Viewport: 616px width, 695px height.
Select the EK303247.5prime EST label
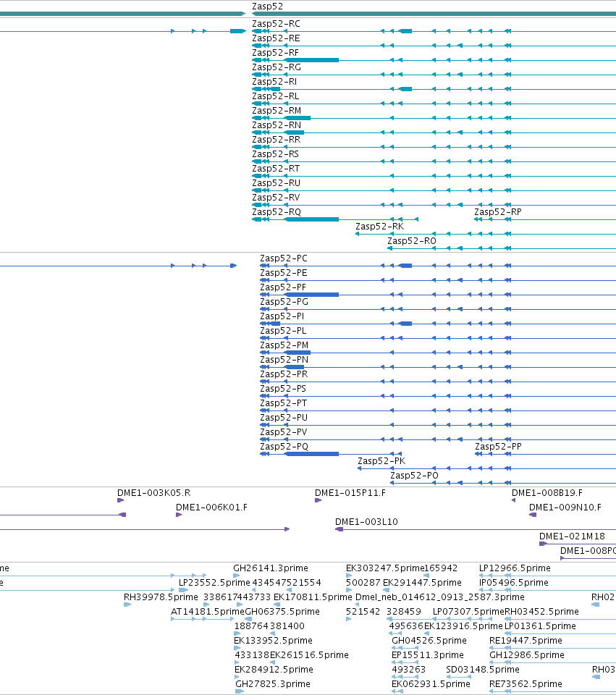[x=385, y=568]
